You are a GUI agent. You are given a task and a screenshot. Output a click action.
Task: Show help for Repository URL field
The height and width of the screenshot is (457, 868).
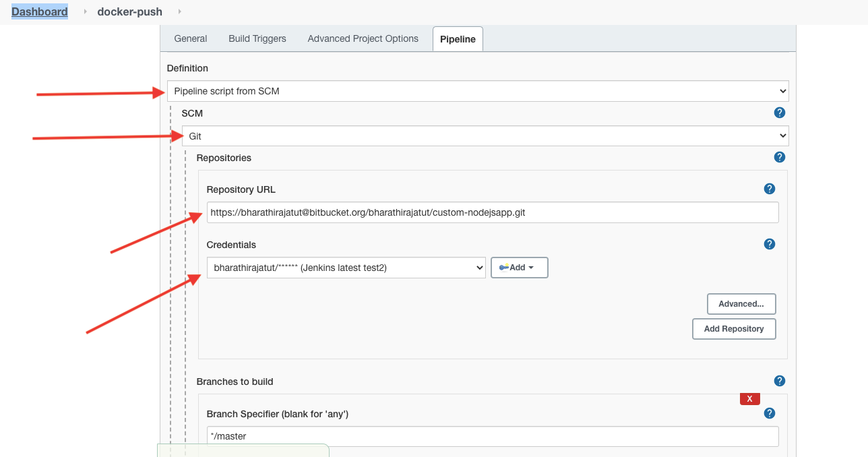(769, 189)
